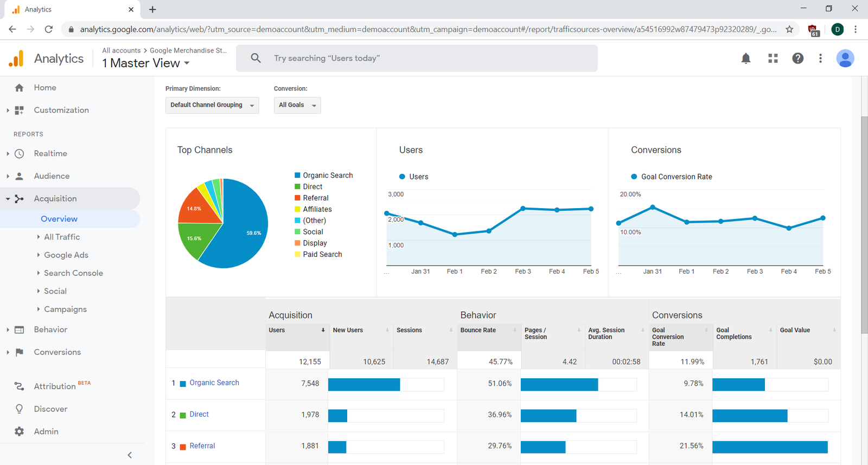
Task: Expand the Behavior reports section
Action: coord(50,330)
